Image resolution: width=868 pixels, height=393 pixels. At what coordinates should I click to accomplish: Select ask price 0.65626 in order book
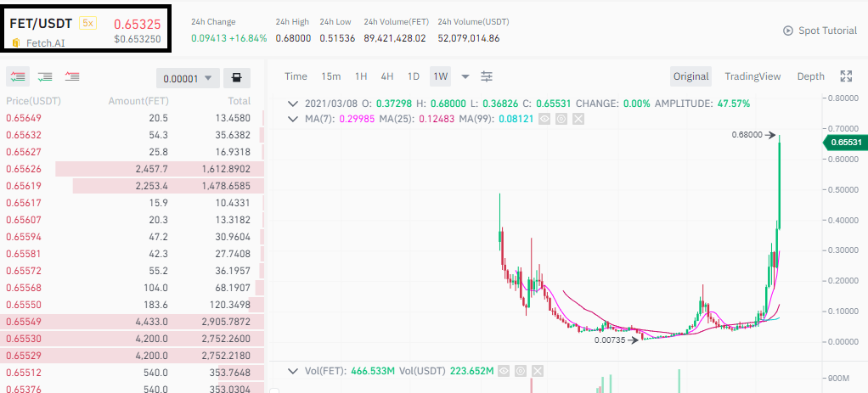click(x=24, y=169)
